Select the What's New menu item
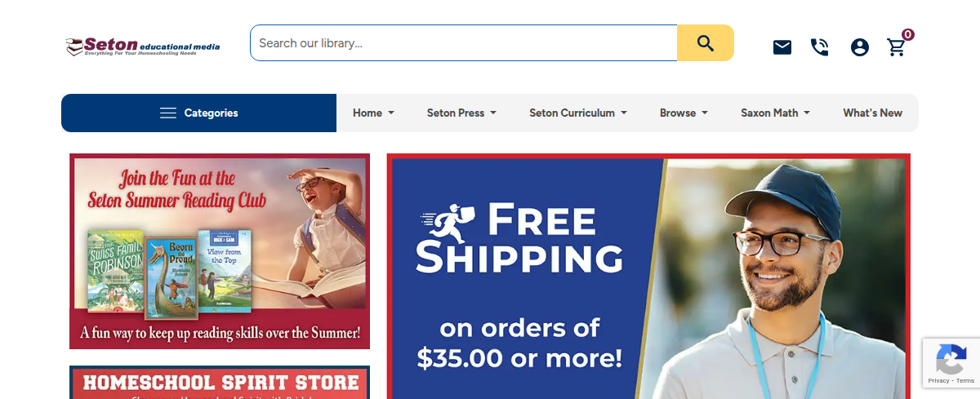This screenshot has height=399, width=980. pos(872,113)
